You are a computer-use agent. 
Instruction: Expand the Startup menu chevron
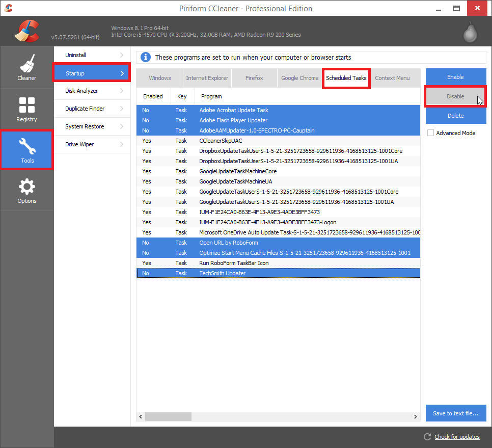(x=122, y=73)
